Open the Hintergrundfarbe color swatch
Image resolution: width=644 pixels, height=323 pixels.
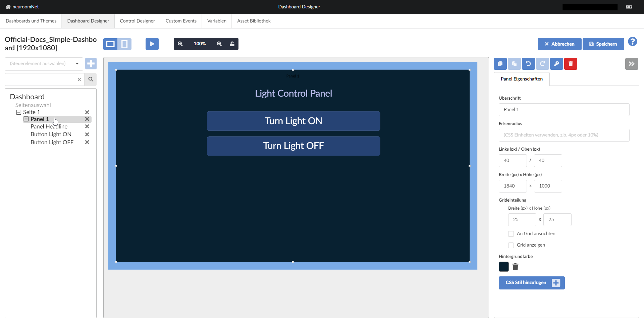[x=503, y=267]
